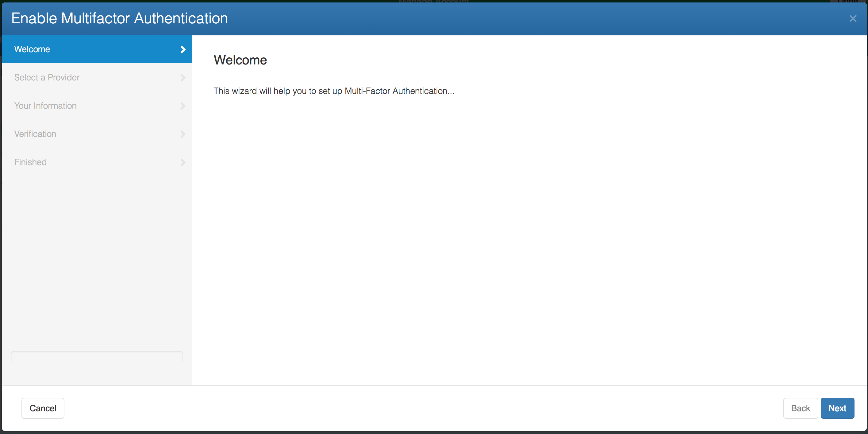Viewport: 868px width, 434px height.
Task: Click the Welcome heading in content pane
Action: pos(240,60)
